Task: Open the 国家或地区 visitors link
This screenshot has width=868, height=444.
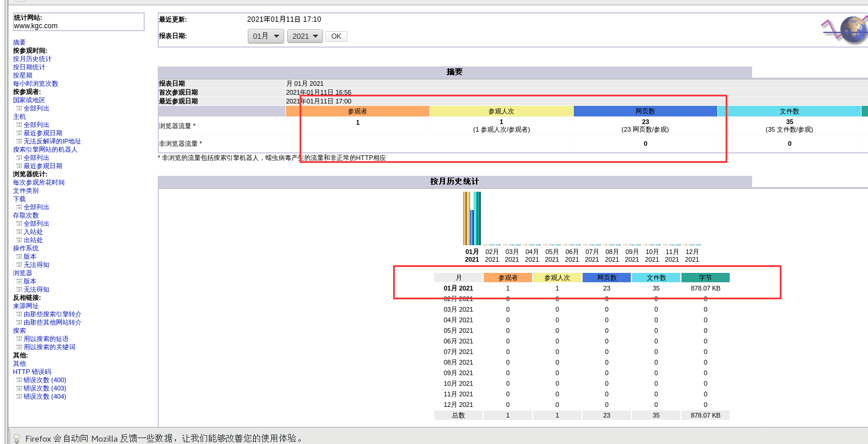Action: (x=28, y=99)
